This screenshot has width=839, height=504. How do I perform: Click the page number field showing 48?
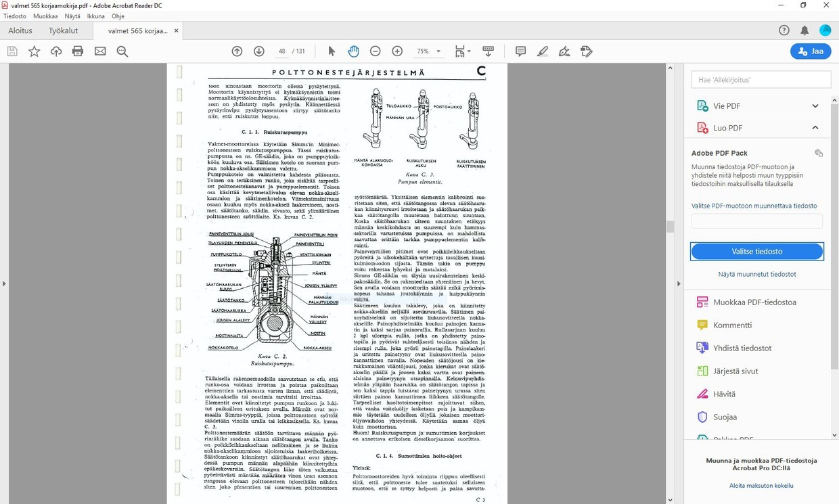tap(281, 51)
